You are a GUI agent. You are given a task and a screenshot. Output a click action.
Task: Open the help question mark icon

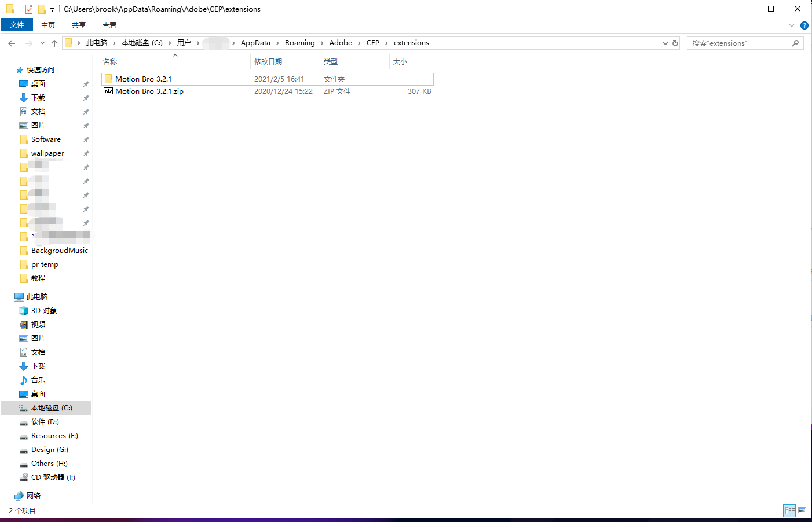pos(804,25)
